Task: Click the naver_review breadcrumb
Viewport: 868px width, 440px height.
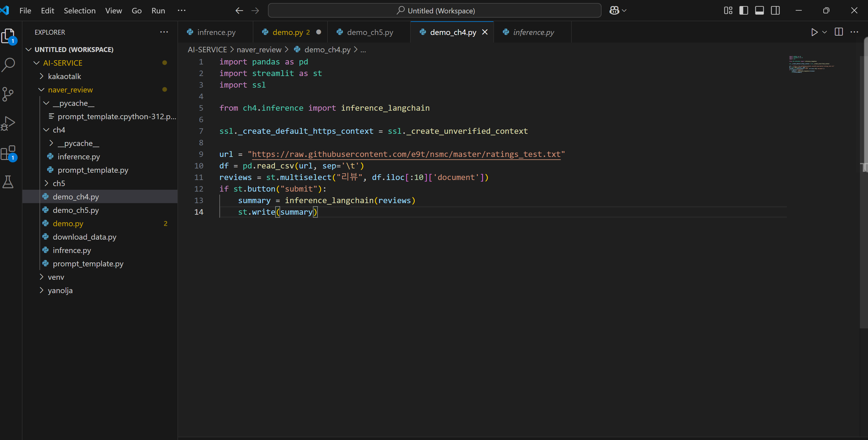Action: pyautogui.click(x=259, y=50)
